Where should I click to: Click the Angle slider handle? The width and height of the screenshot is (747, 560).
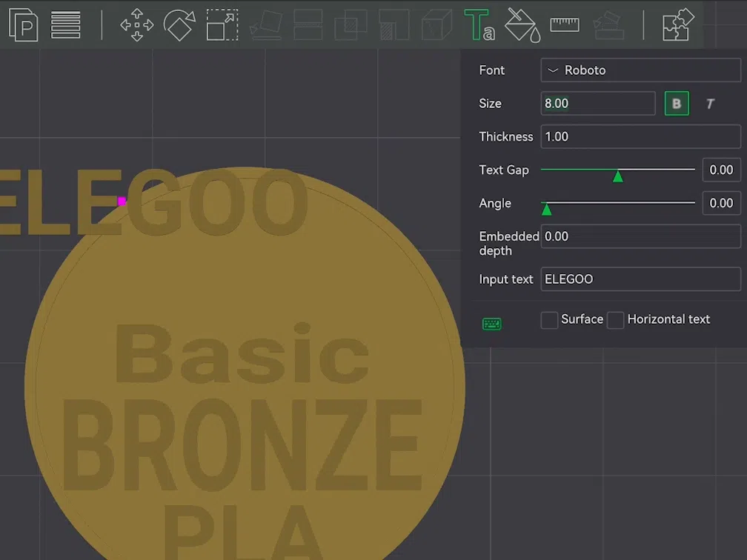click(x=547, y=209)
